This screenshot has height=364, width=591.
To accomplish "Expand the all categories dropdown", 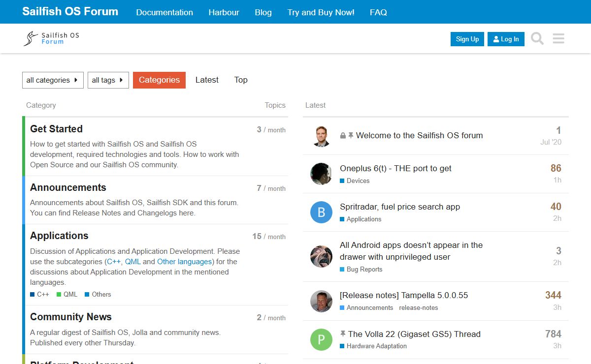I will (53, 80).
